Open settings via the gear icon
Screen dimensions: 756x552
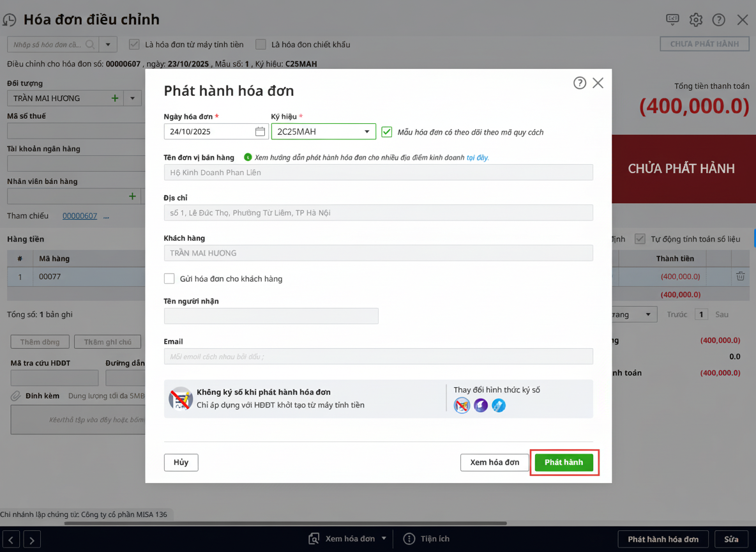click(x=695, y=20)
